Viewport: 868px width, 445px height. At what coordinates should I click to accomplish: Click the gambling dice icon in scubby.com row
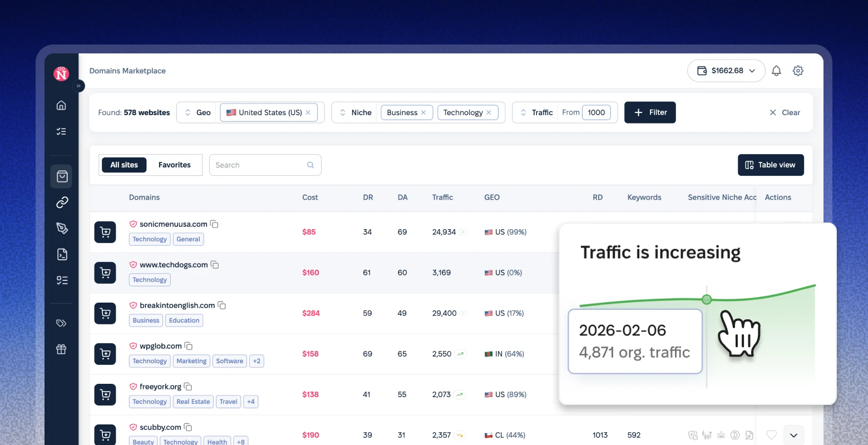tap(693, 435)
